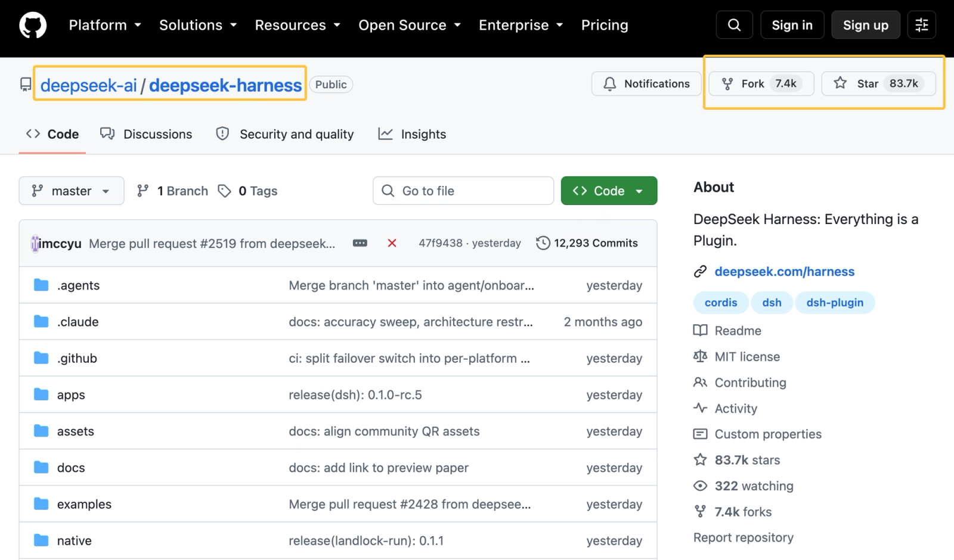
Task: Open the green Code dropdown
Action: 609,191
